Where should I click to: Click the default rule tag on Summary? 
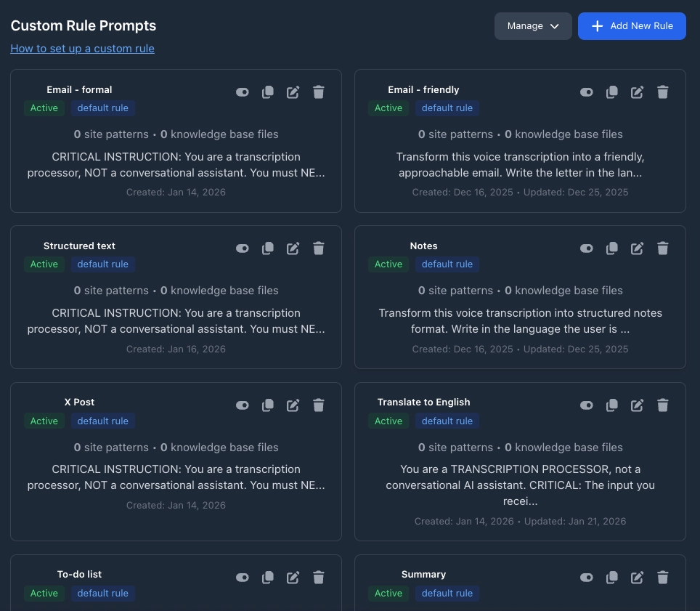pos(447,594)
